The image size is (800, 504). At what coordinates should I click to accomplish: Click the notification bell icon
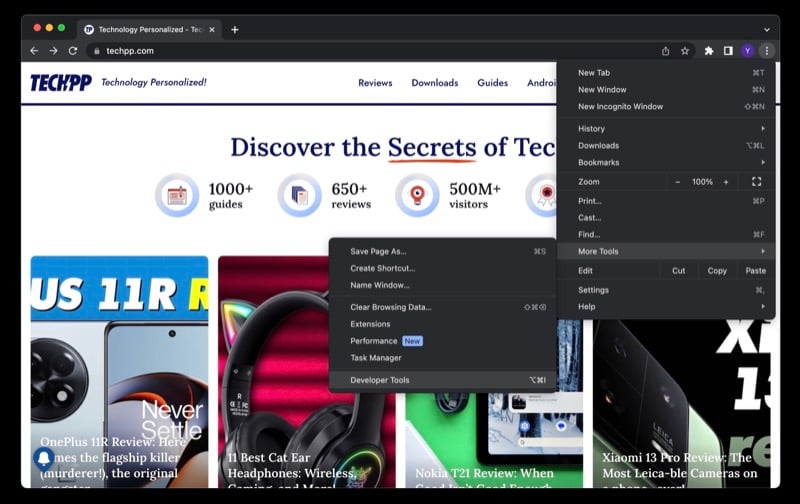coord(44,458)
